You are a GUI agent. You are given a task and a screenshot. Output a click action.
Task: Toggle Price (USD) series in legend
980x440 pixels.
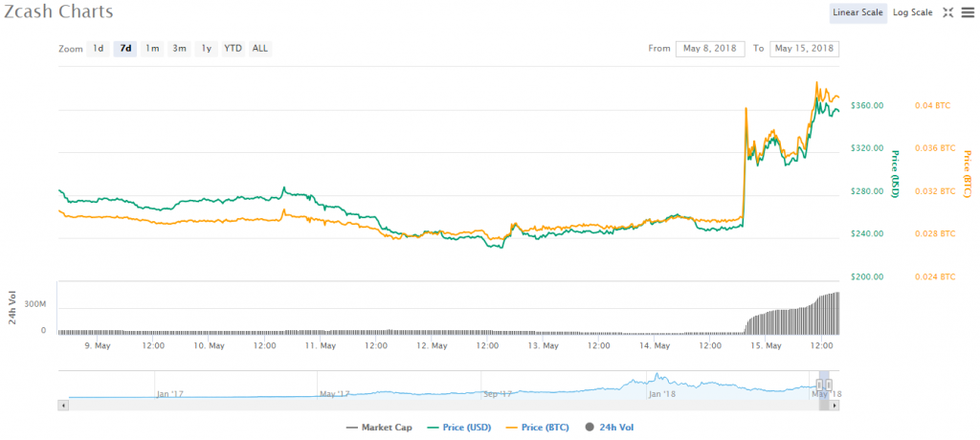pyautogui.click(x=458, y=428)
